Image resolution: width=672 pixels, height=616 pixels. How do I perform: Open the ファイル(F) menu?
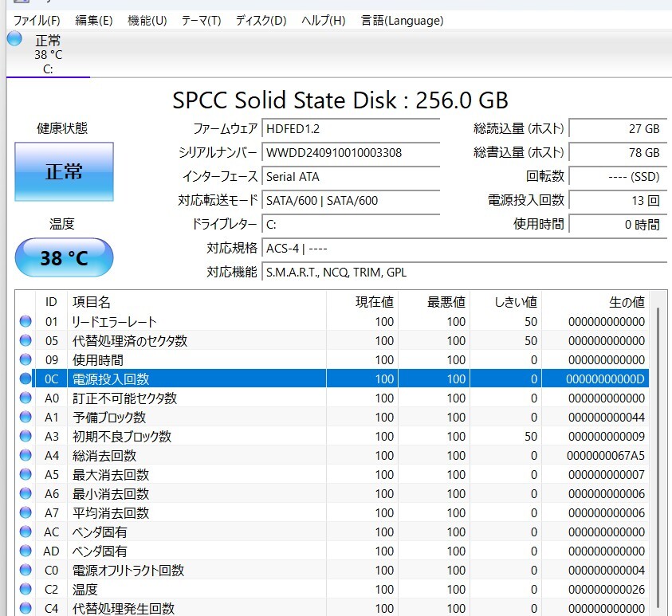(x=37, y=20)
